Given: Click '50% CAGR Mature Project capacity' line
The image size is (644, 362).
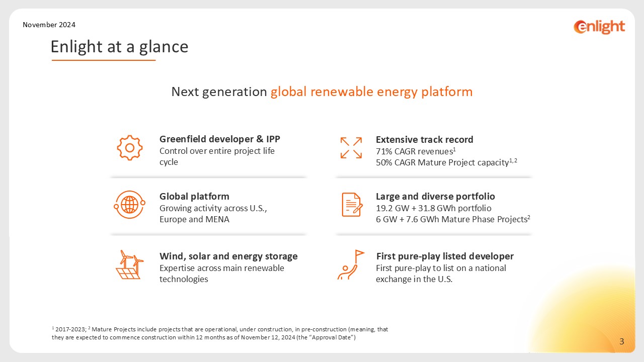Looking at the screenshot, I should pyautogui.click(x=447, y=162).
